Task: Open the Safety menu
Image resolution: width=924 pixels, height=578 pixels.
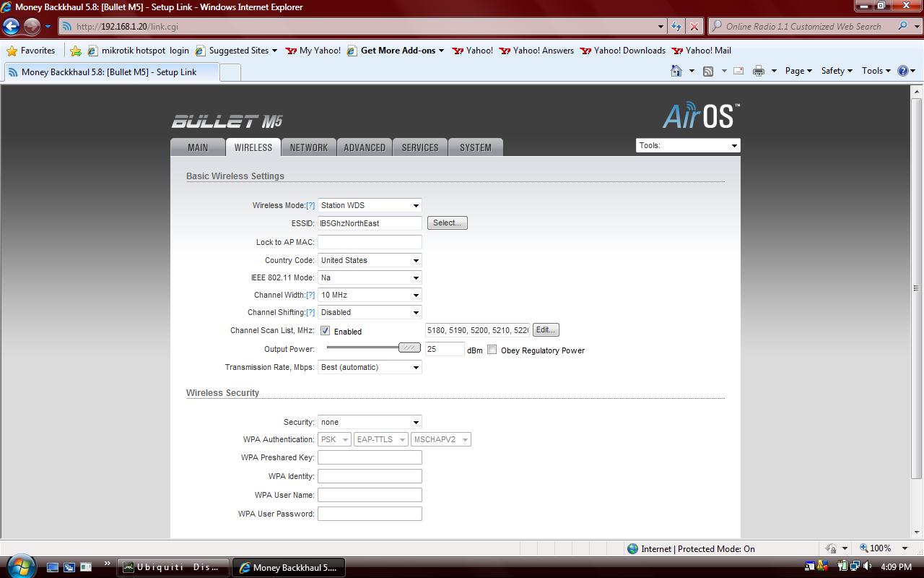Action: point(837,71)
